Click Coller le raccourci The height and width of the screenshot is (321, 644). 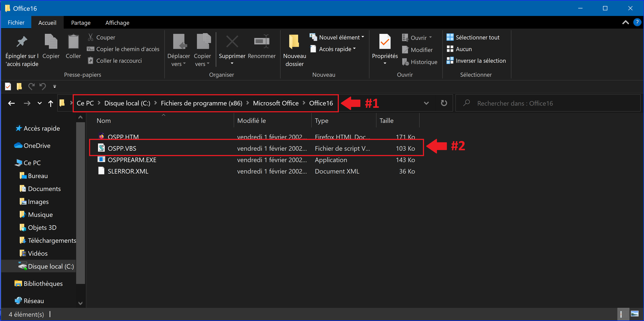coord(115,61)
